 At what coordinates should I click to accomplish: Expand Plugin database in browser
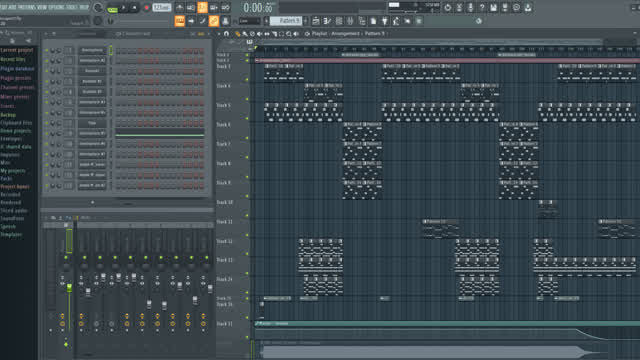click(17, 69)
